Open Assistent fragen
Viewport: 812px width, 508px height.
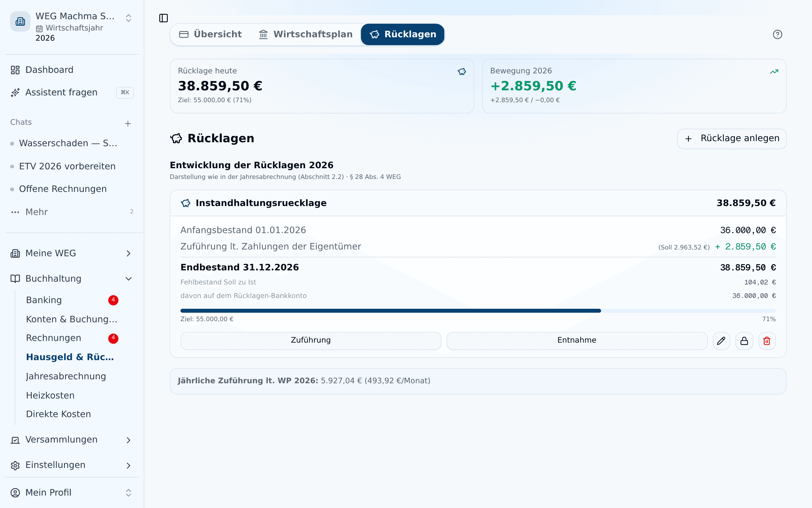click(x=72, y=92)
